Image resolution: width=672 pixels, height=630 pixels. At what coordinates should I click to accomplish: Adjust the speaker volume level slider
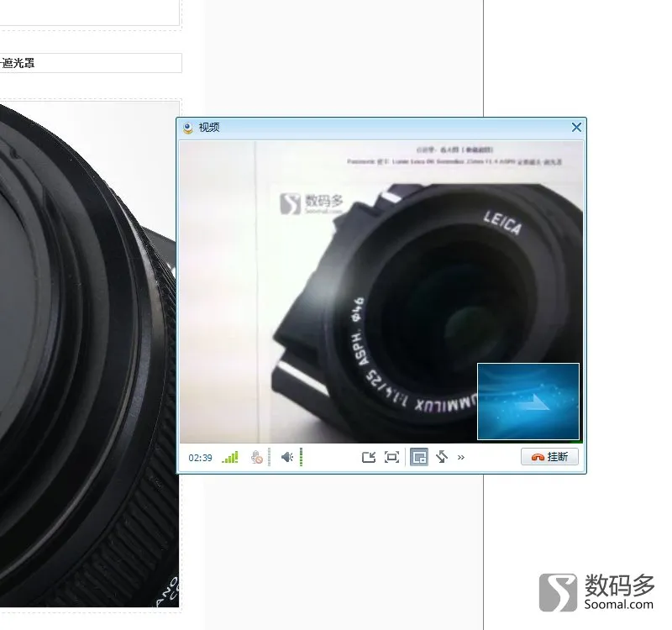301,457
